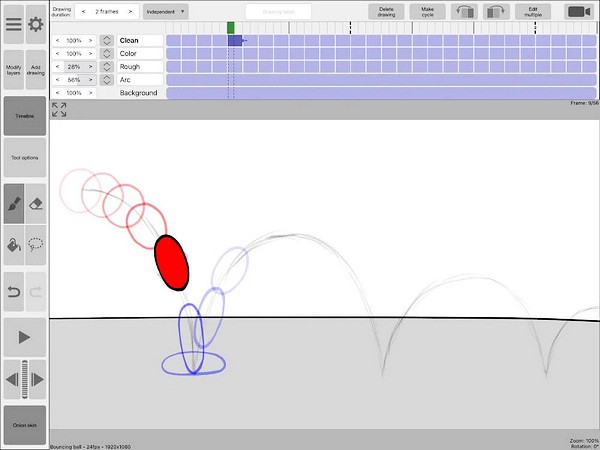Open the hamburger main menu
Screen dimensions: 600x450
click(x=13, y=24)
